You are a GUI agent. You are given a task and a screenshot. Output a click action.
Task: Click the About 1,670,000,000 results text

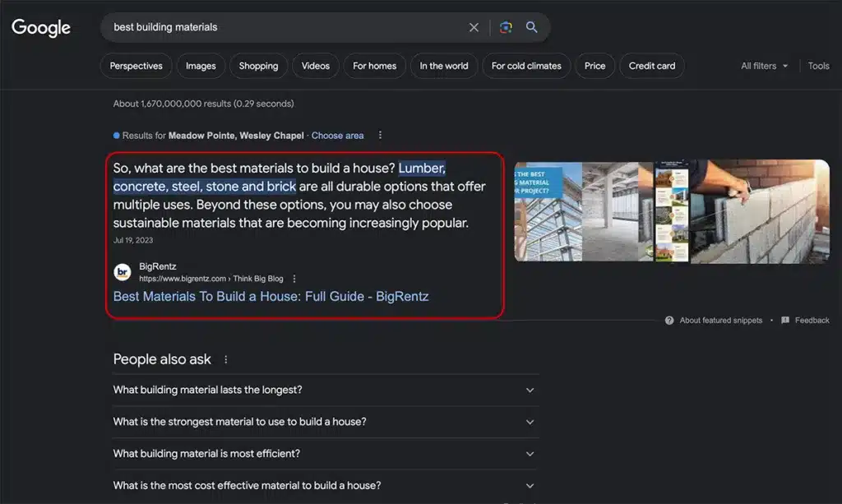tap(204, 104)
